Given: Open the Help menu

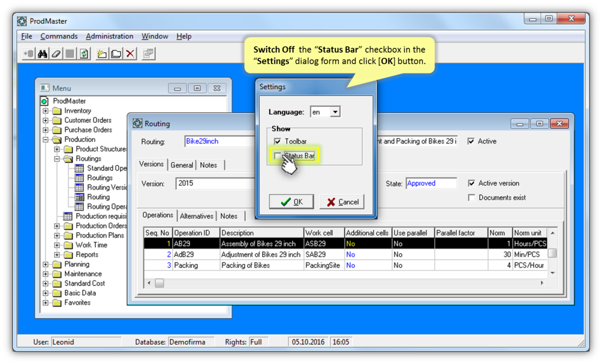Looking at the screenshot, I should click(184, 36).
